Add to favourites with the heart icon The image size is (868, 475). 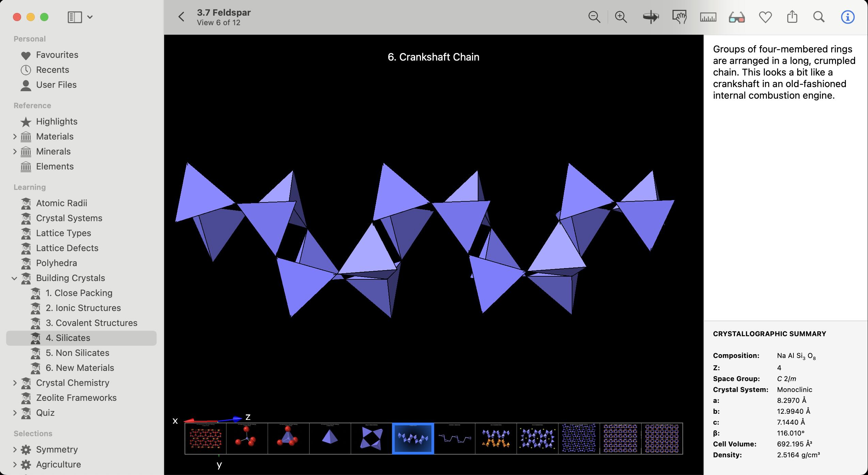point(765,17)
